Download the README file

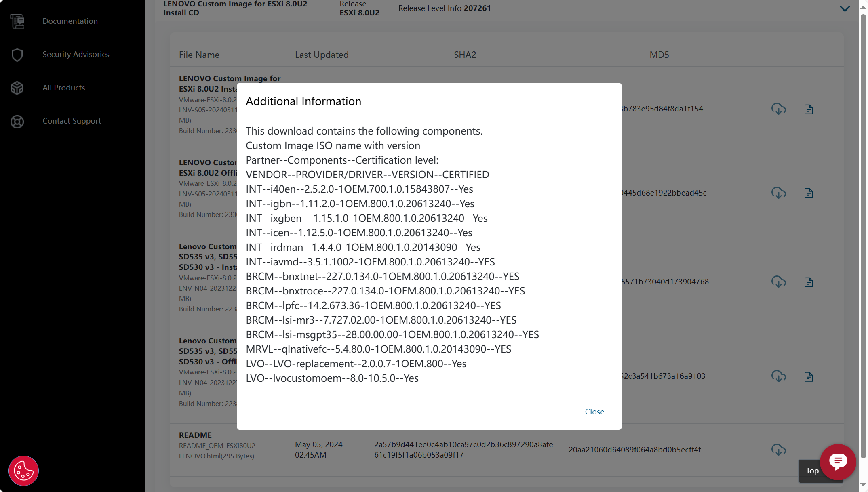click(778, 450)
